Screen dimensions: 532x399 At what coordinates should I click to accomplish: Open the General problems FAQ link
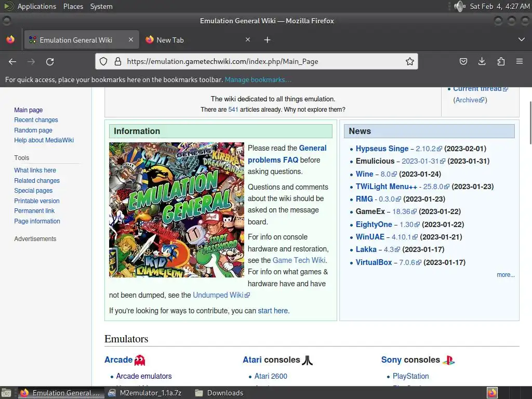pos(287,154)
